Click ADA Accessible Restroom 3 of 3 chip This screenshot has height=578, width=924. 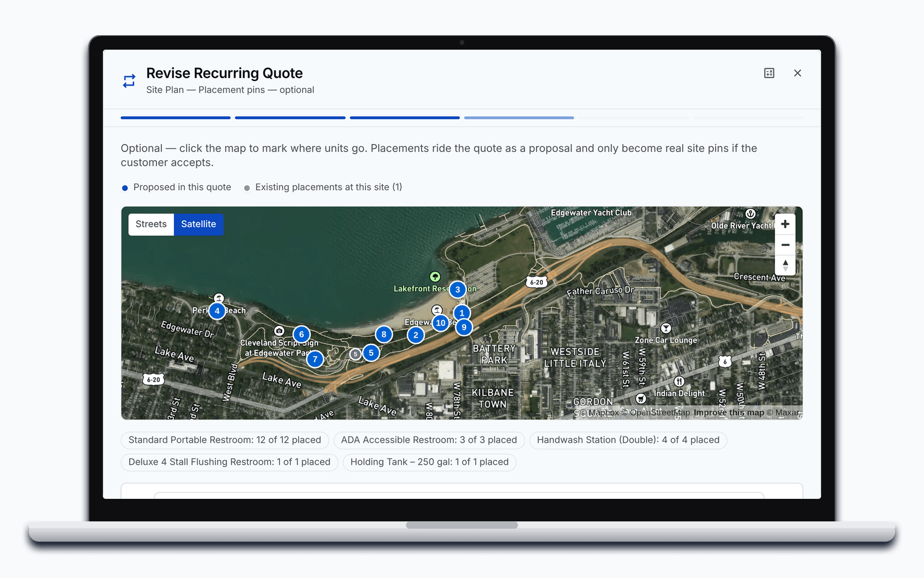click(x=429, y=440)
